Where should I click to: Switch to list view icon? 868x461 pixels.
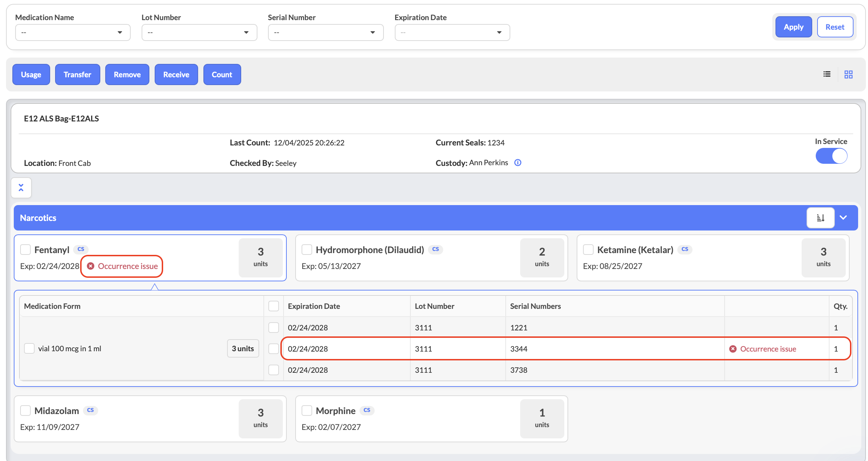point(827,74)
